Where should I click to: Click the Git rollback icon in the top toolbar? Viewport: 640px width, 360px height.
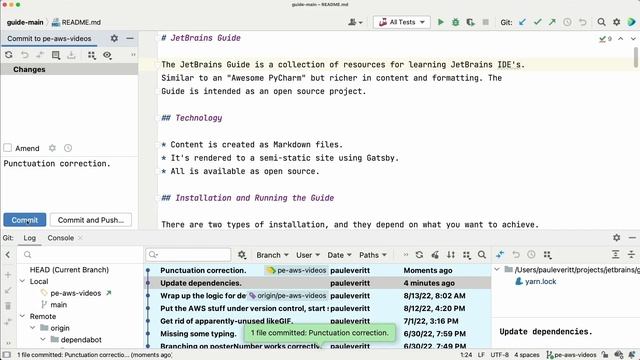pyautogui.click(x=582, y=22)
